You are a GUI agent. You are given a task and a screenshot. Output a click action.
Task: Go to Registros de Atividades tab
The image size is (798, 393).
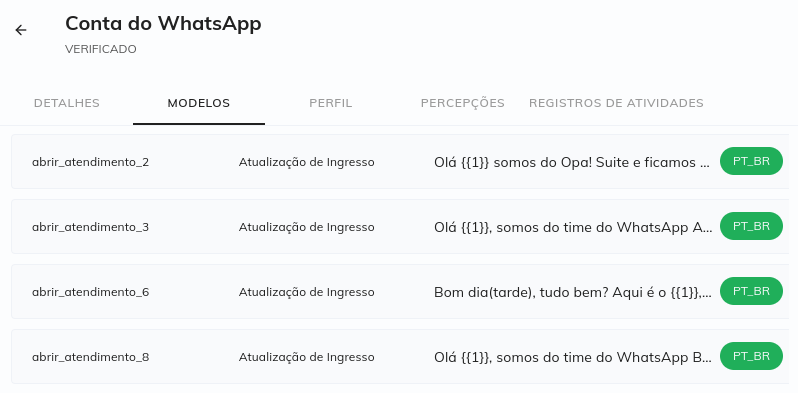[616, 103]
